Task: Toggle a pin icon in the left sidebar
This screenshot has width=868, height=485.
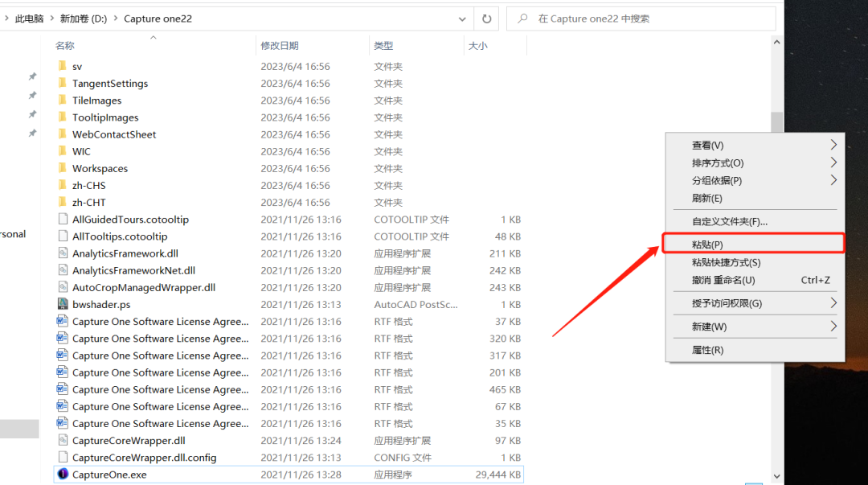Action: (x=32, y=76)
